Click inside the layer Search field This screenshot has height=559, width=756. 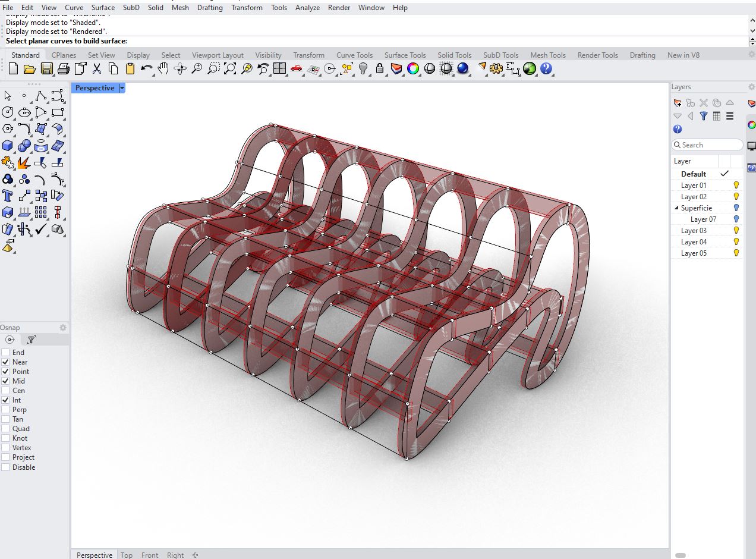(707, 145)
